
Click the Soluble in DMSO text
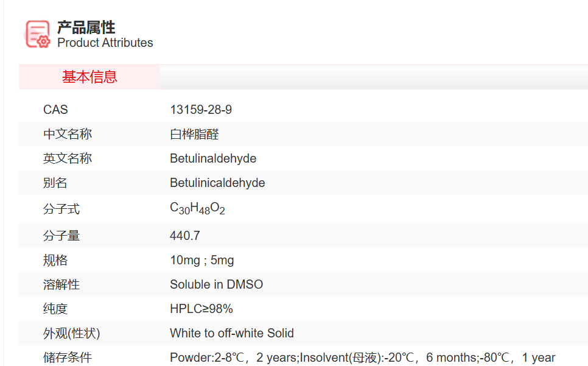click(216, 284)
